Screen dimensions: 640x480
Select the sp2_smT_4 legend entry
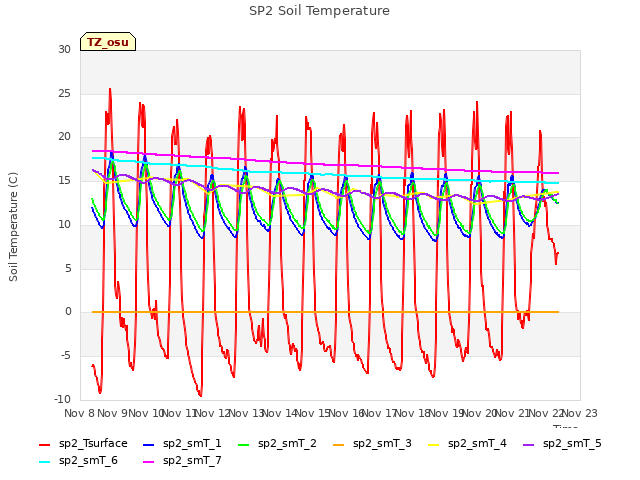click(467, 444)
